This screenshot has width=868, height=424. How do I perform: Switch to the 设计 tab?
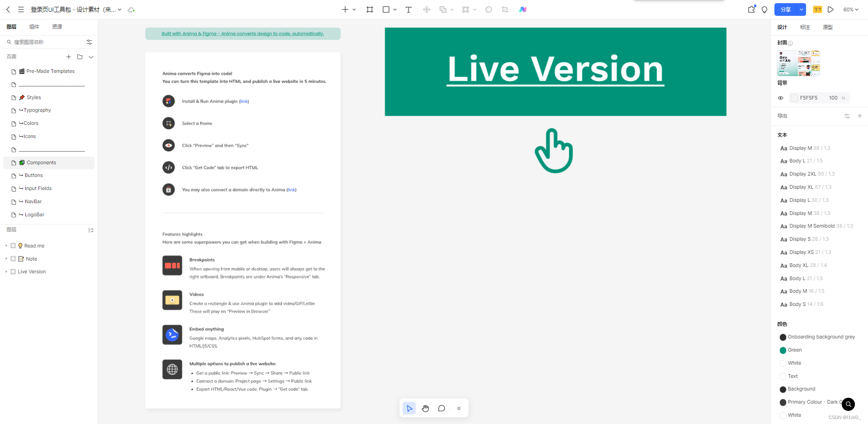[x=782, y=27]
